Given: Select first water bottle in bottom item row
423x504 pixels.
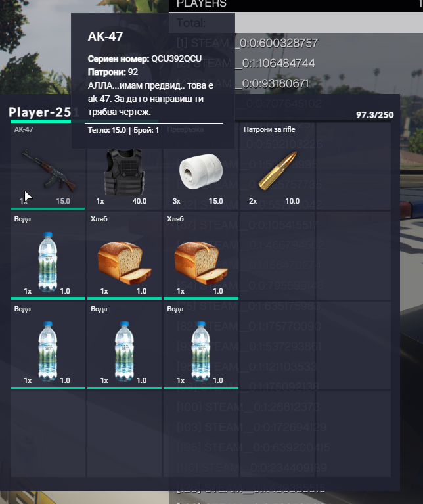Looking at the screenshot, I should click(x=47, y=345).
